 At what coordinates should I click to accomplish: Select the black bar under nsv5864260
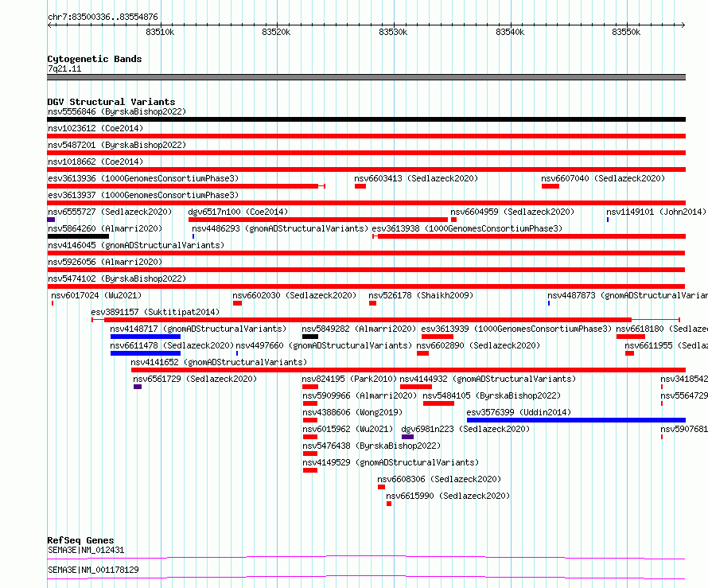click(78, 236)
